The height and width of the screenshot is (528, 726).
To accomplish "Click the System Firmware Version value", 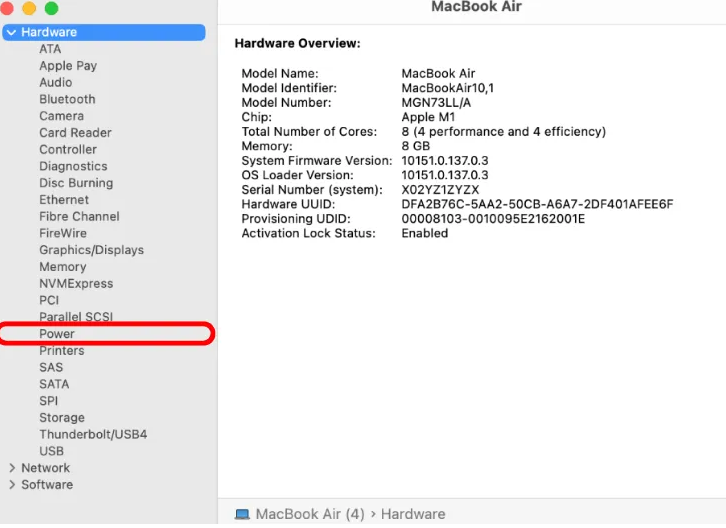I will coord(445,161).
